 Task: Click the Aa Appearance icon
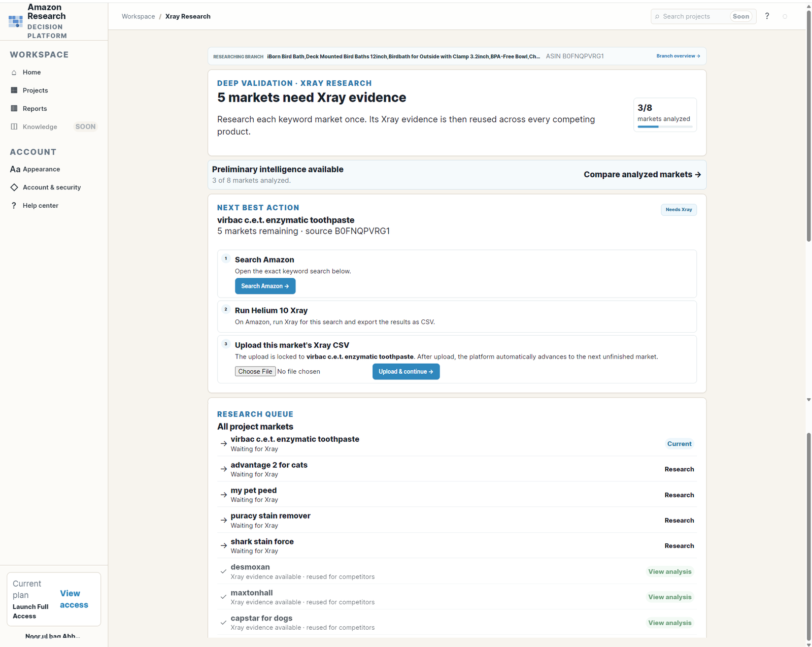coord(15,169)
